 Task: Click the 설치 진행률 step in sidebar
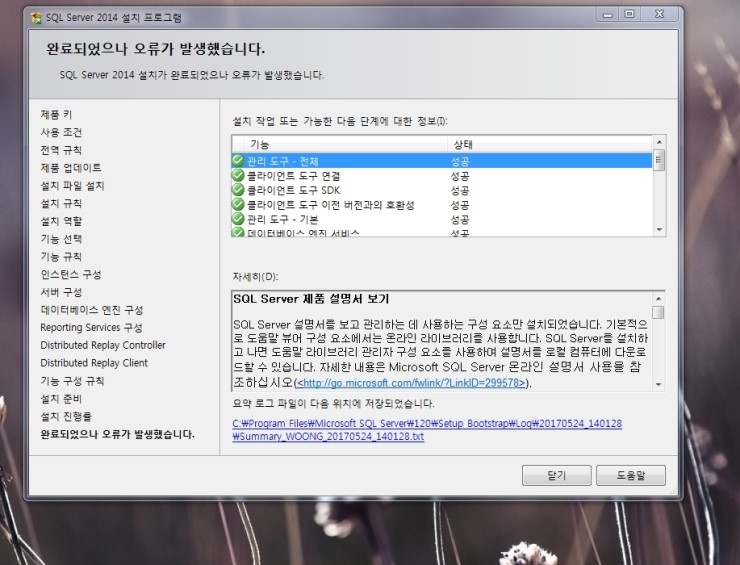pos(66,416)
